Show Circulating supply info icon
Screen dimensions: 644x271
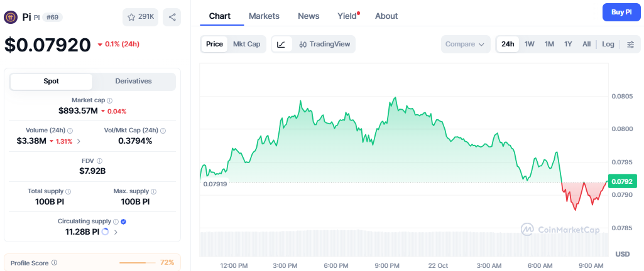click(116, 221)
